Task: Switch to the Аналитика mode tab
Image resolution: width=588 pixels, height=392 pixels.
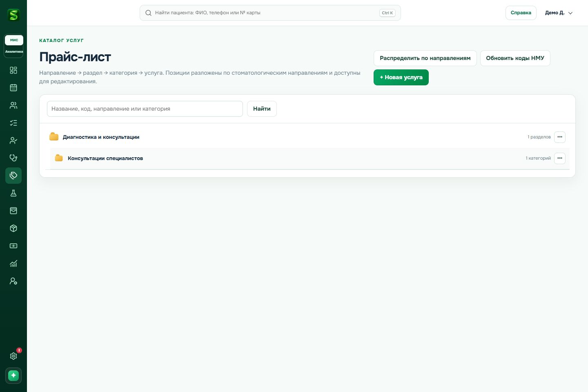Action: [x=14, y=51]
